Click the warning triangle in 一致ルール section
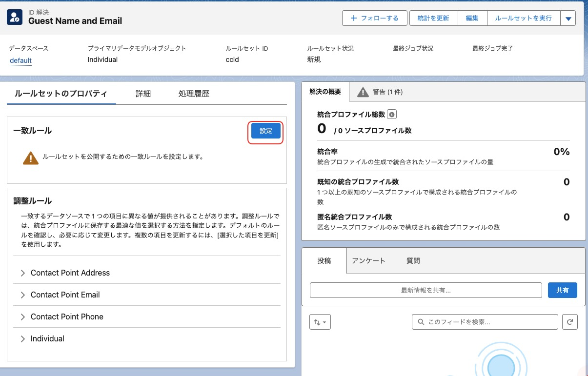 [x=30, y=158]
